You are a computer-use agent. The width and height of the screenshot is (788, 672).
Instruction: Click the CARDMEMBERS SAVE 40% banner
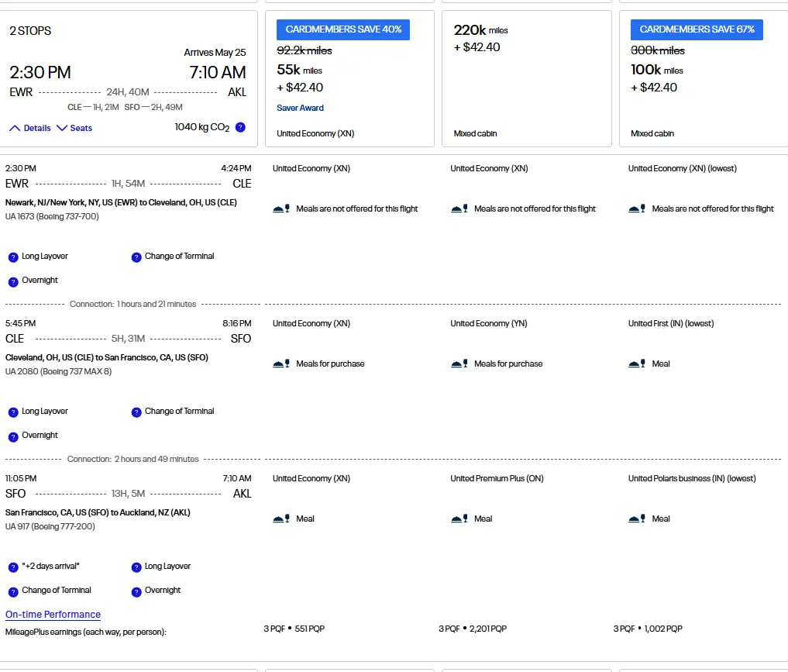click(x=343, y=29)
